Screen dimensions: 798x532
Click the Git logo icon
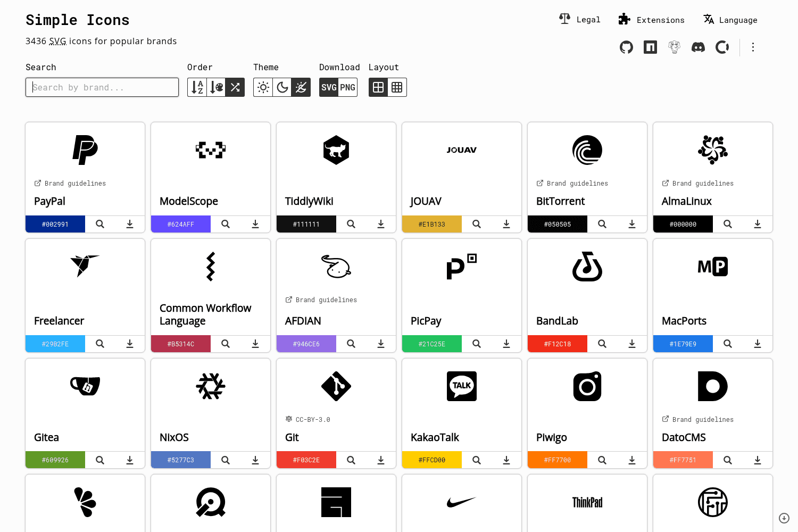tap(336, 386)
